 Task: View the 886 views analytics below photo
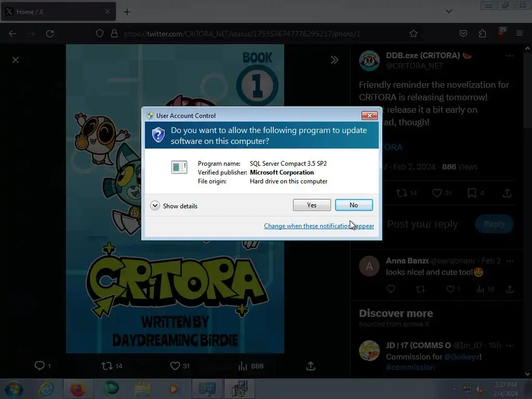(x=251, y=366)
